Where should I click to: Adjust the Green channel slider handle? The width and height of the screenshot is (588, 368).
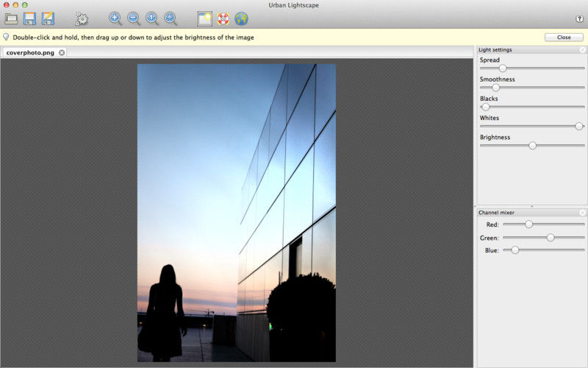[551, 237]
